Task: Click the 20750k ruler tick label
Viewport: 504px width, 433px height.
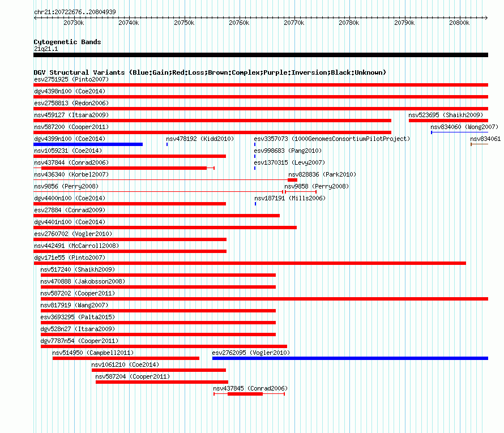Action: pyautogui.click(x=184, y=23)
